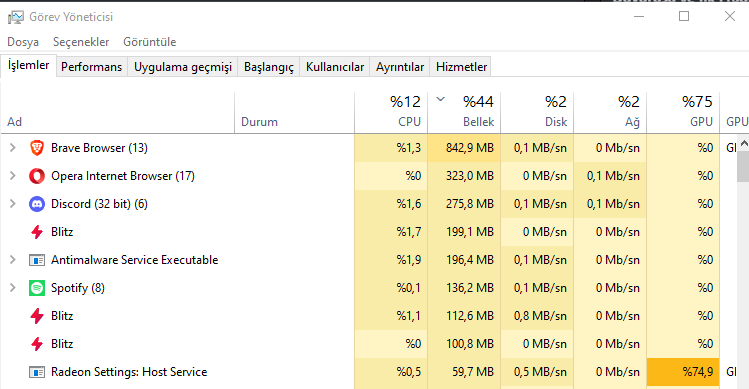Viewport: 749px width, 389px height.
Task: Expand the Spotify (8) process group
Action: [x=13, y=288]
